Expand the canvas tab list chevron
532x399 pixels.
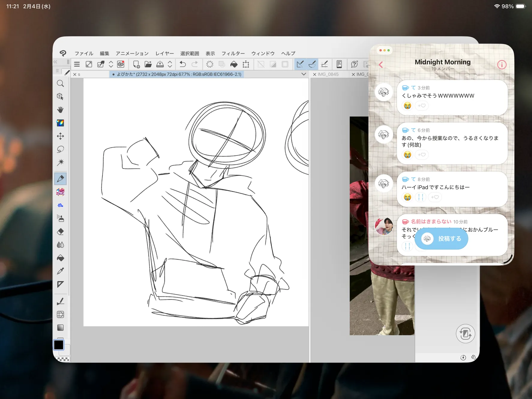coord(304,74)
